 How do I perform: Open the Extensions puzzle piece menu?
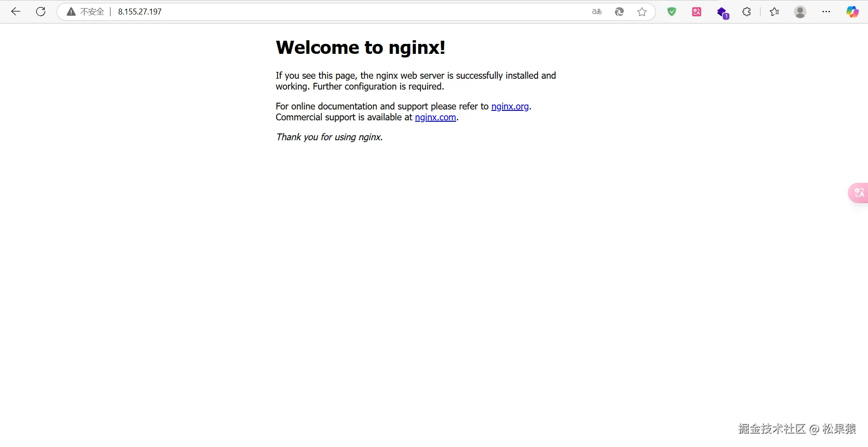pyautogui.click(x=747, y=12)
